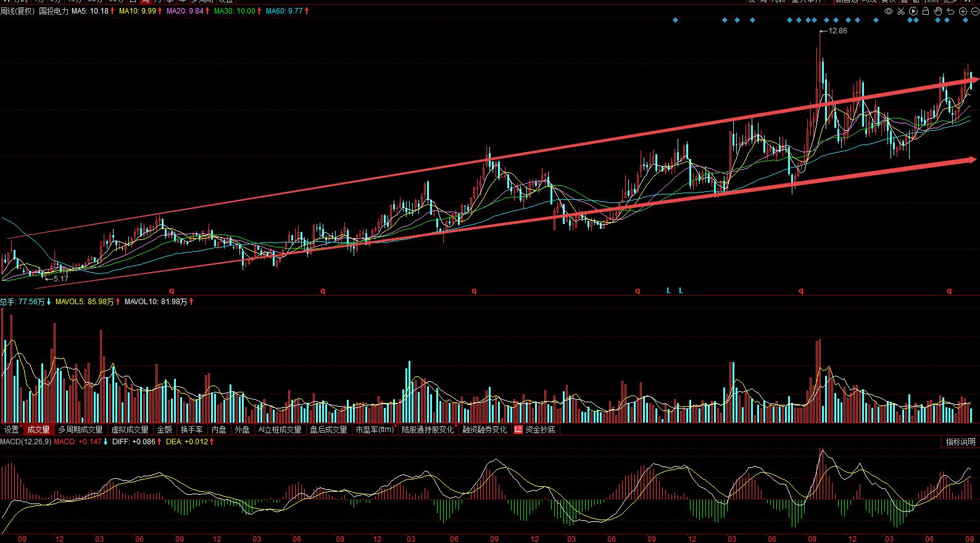Click the undo arrow icon
Screen dimensions: 980x543
click(950, 11)
